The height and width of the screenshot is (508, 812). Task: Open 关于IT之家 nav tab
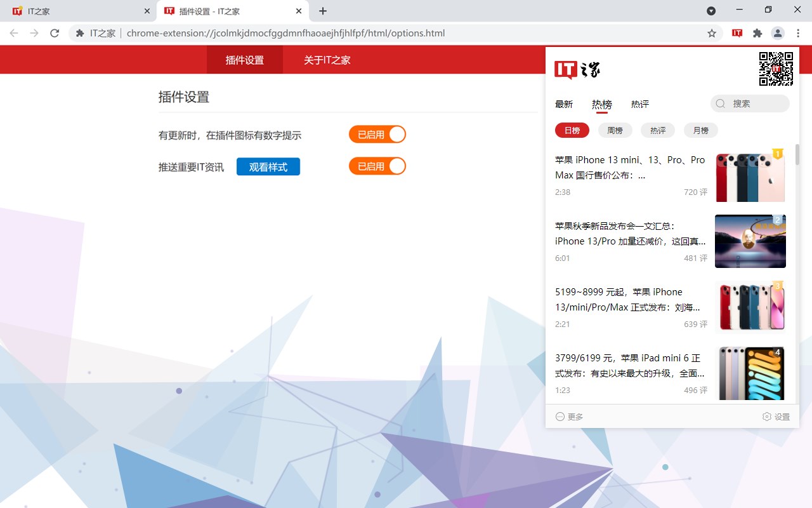point(327,60)
